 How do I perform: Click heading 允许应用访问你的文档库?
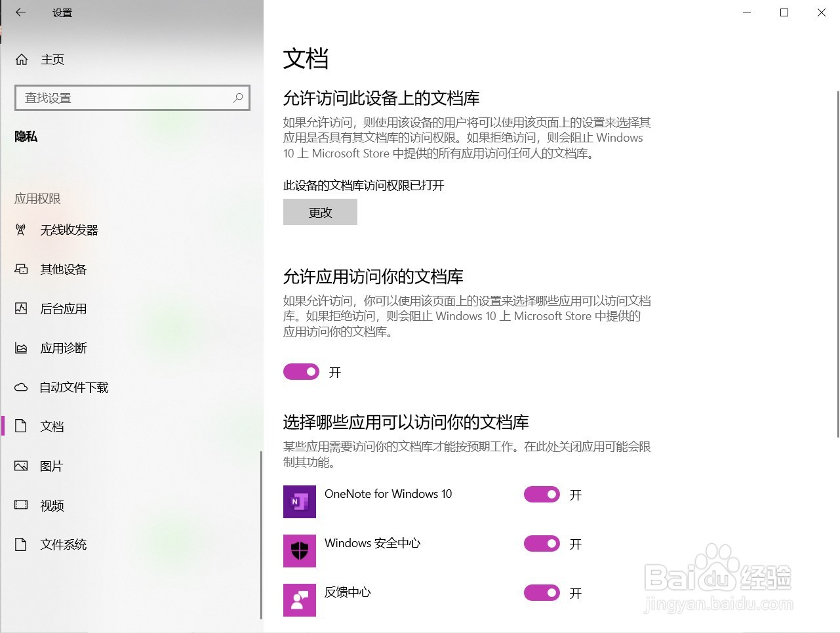(x=373, y=277)
